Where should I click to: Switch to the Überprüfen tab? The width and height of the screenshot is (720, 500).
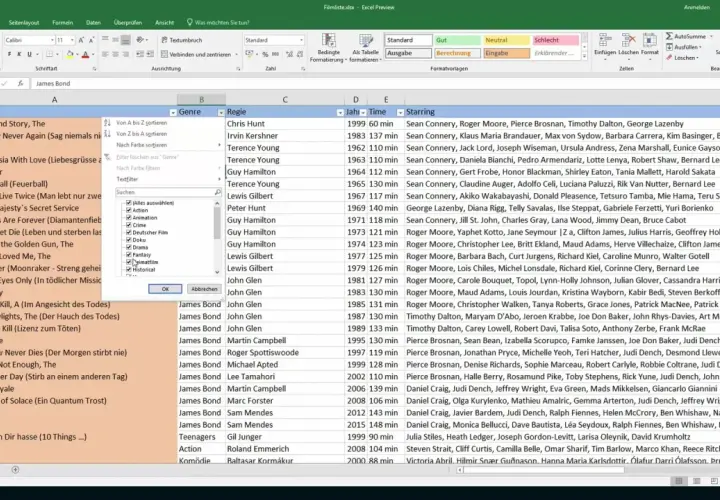(128, 22)
